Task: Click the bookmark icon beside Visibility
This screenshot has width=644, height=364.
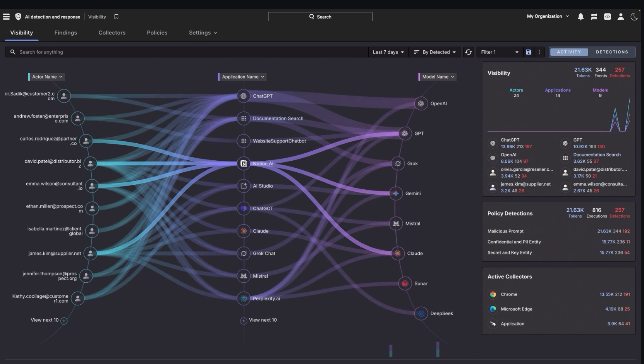Action: coord(116,17)
